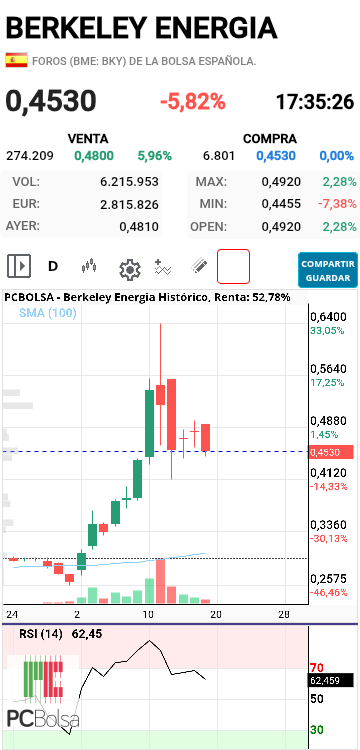Click the Compartir Guardar button

click(x=327, y=270)
